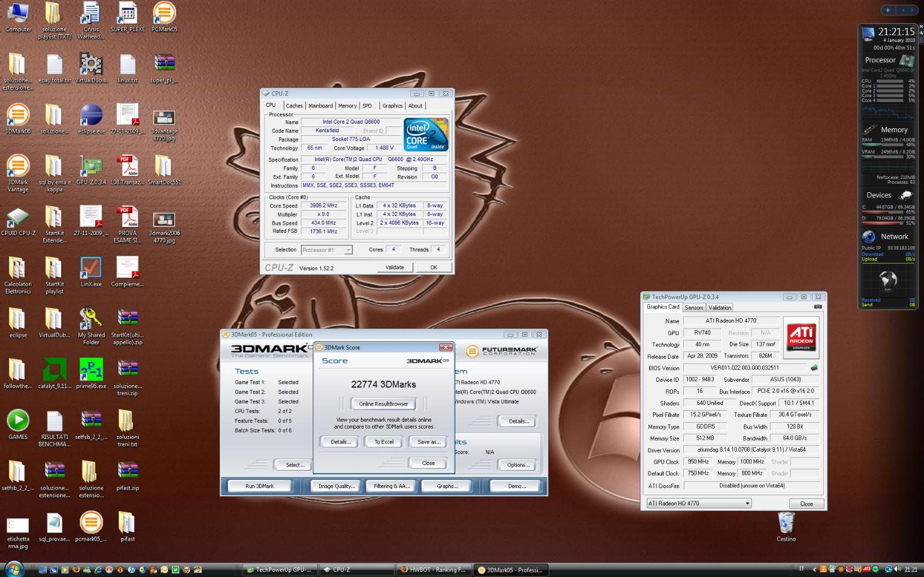Screen dimensions: 924x577
Task: Launch PCMark05 desktop shortcut
Action: pyautogui.click(x=164, y=17)
